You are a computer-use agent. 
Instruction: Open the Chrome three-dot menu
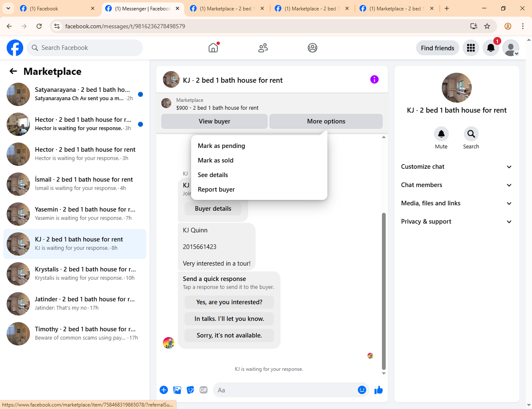coord(523,26)
